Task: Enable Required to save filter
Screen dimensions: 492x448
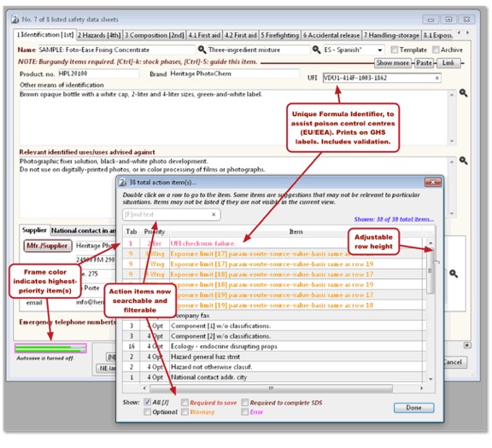Action: pos(184,402)
